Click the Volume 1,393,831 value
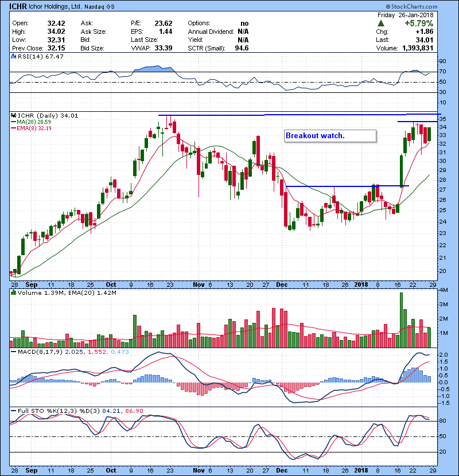The height and width of the screenshot is (476, 459). pyautogui.click(x=418, y=48)
